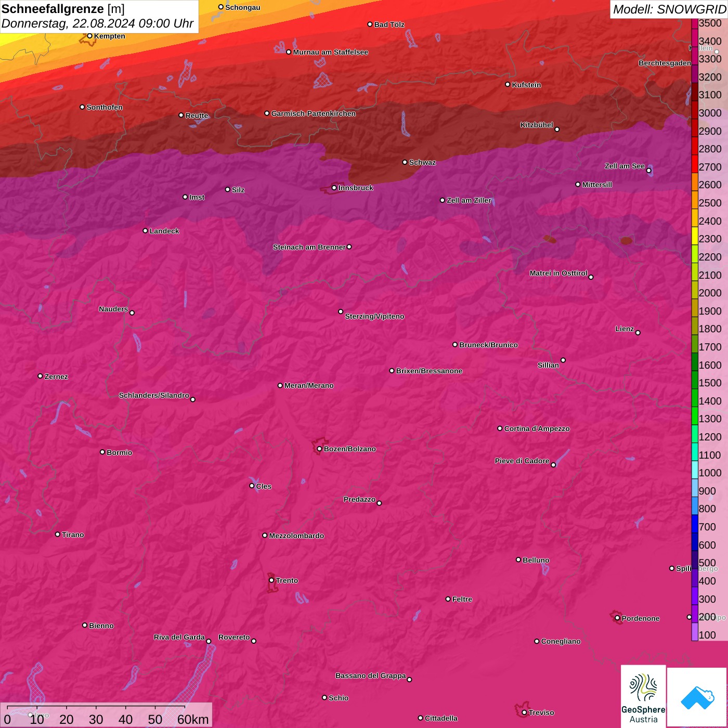Click the Lienz city marker dot

(x=638, y=333)
